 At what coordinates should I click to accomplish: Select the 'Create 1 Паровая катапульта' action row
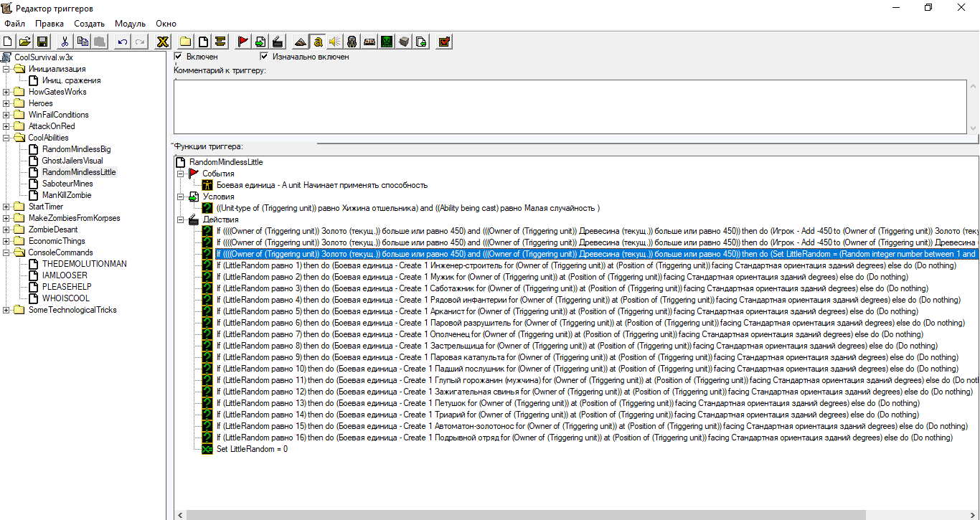(587, 357)
